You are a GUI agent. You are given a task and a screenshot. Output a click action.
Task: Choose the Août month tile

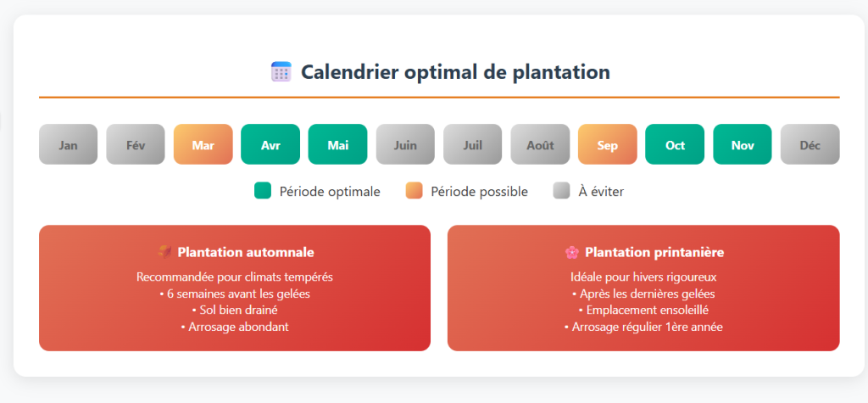(x=540, y=144)
